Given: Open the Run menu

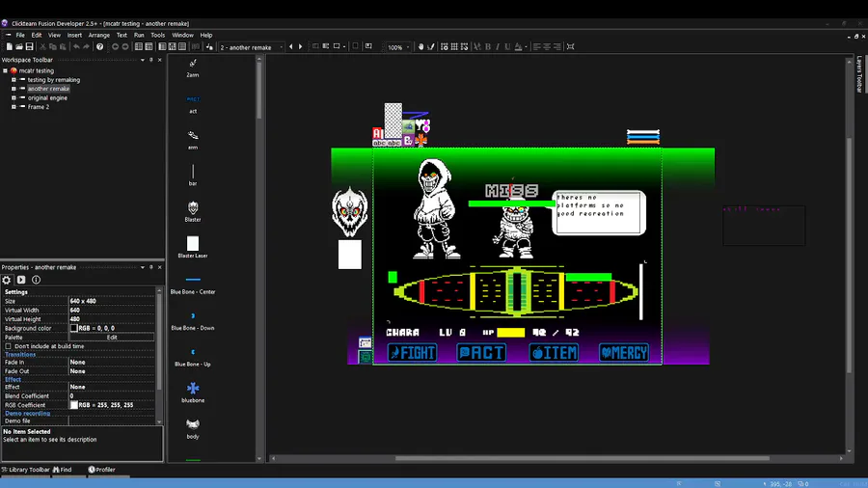Looking at the screenshot, I should [x=139, y=35].
